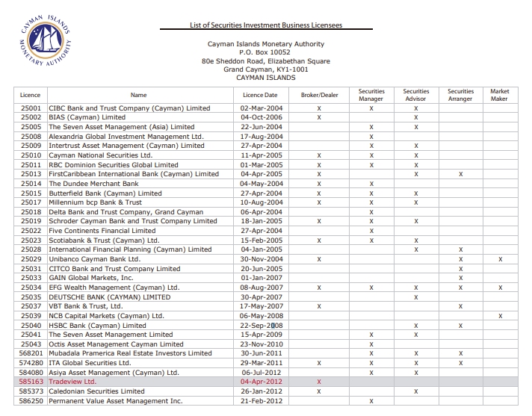Click Permanent Value Asset Management Inc.
This screenshot has height=416, width=532.
click(116, 401)
